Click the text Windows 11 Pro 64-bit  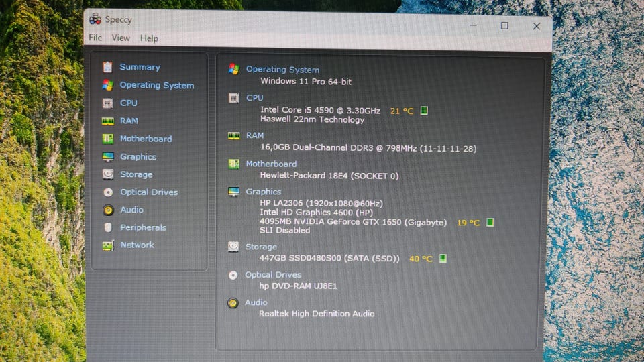pos(306,81)
